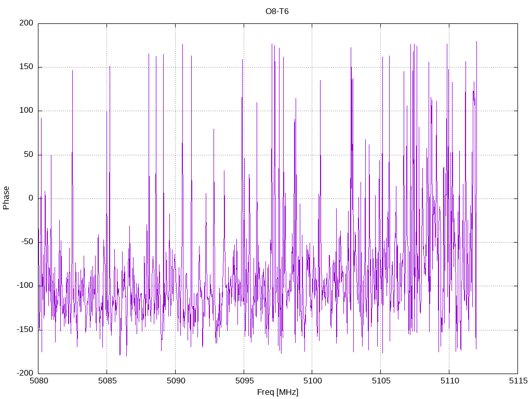Image resolution: width=532 pixels, height=399 pixels.
Task: Click the x-axis tick label "5105"
Action: pos(381,381)
